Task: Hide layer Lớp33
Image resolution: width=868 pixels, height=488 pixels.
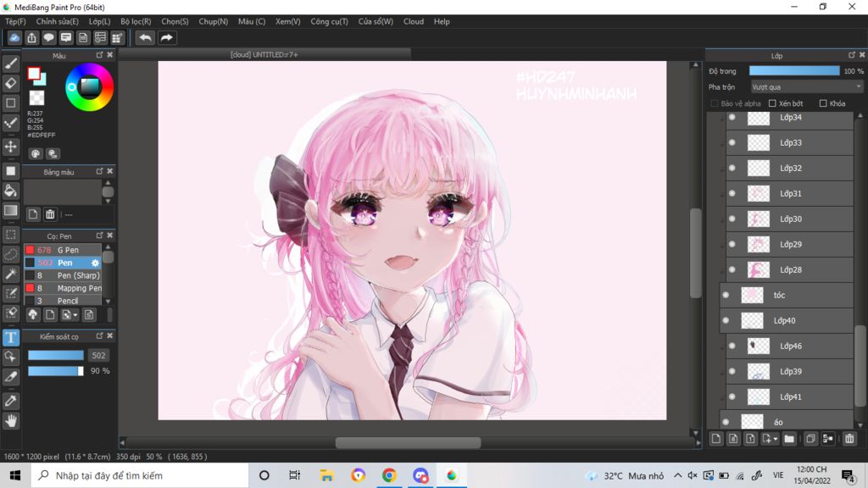Action: click(732, 142)
